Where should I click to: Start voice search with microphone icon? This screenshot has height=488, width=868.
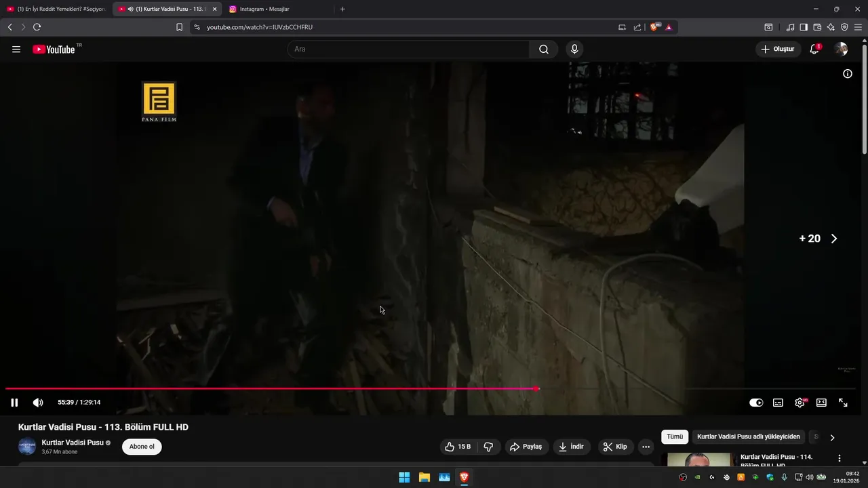[x=574, y=49]
